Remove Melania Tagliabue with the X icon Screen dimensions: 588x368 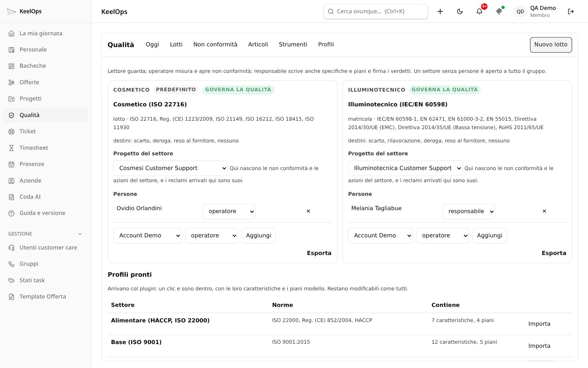point(544,211)
